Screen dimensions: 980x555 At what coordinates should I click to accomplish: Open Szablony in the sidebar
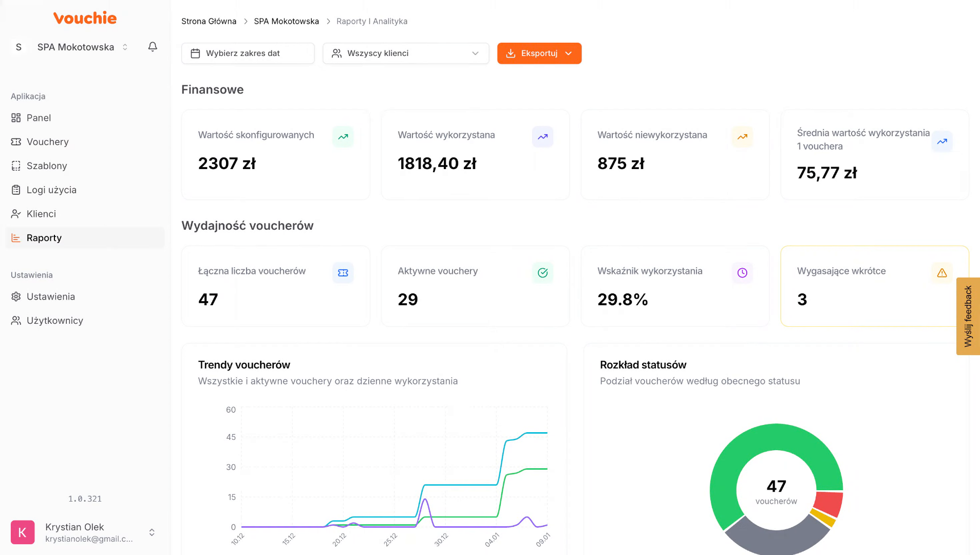point(47,166)
